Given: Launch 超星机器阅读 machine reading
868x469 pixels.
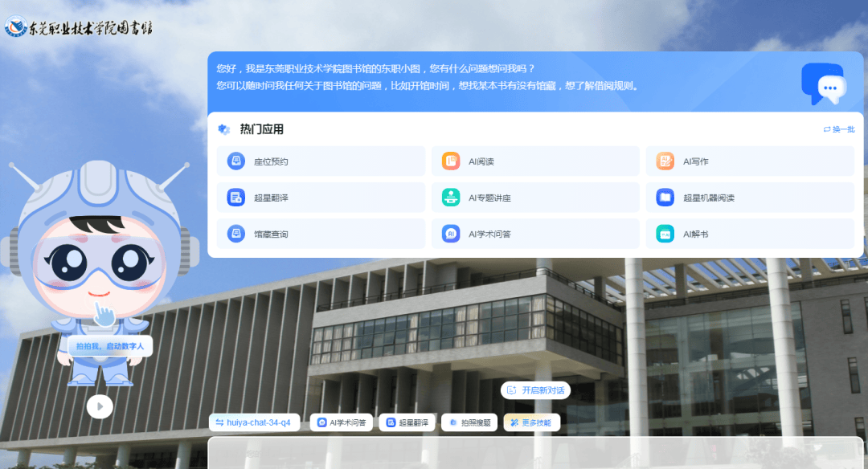Looking at the screenshot, I should click(x=749, y=198).
